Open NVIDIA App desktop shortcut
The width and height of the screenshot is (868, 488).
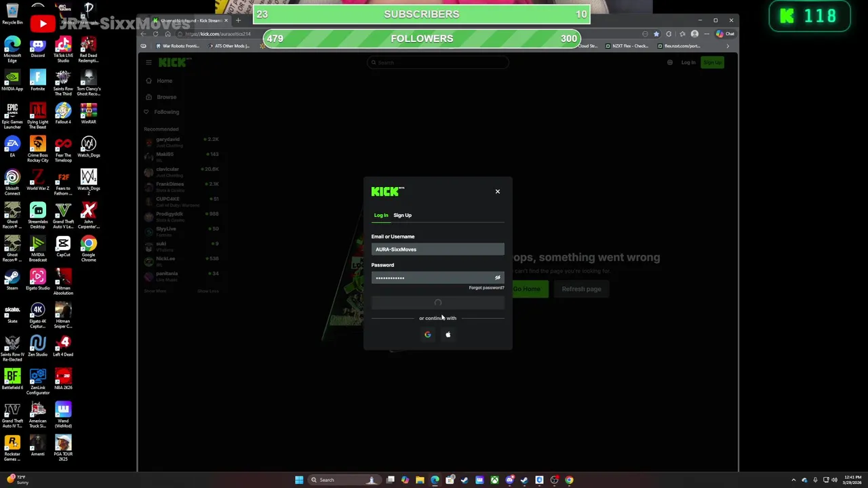pos(12,81)
